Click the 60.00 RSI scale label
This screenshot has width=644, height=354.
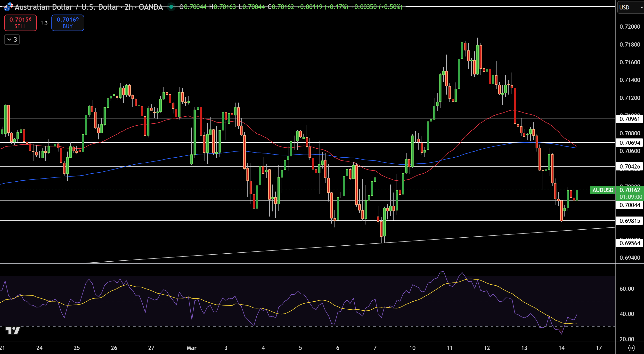click(x=627, y=289)
